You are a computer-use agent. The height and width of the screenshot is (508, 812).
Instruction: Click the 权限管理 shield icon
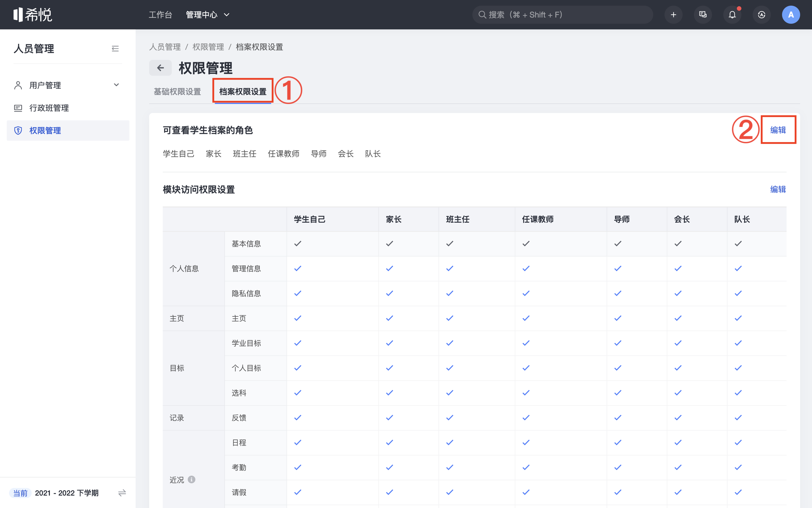[x=18, y=130]
